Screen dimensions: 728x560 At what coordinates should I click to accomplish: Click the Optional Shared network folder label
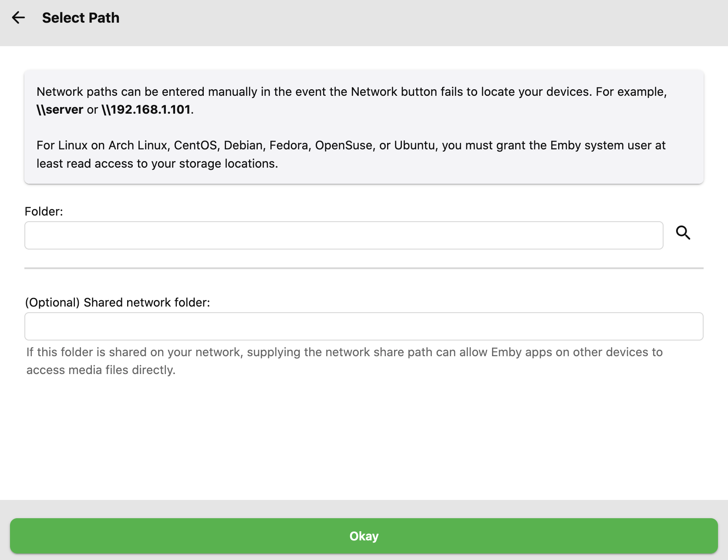118,303
